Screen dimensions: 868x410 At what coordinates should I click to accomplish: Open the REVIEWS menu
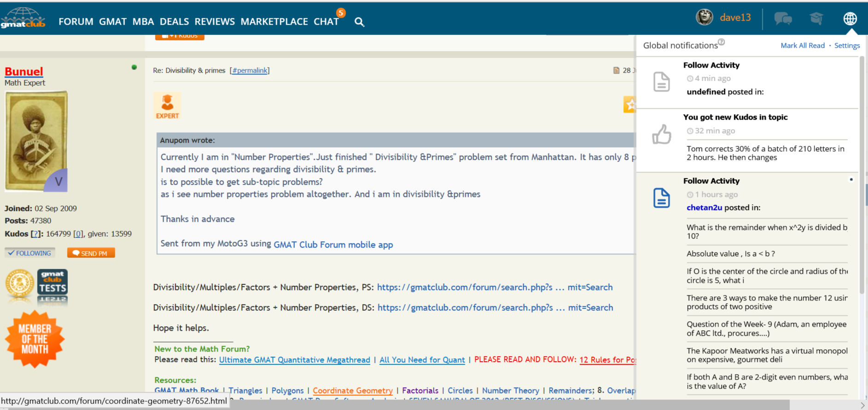pyautogui.click(x=215, y=22)
